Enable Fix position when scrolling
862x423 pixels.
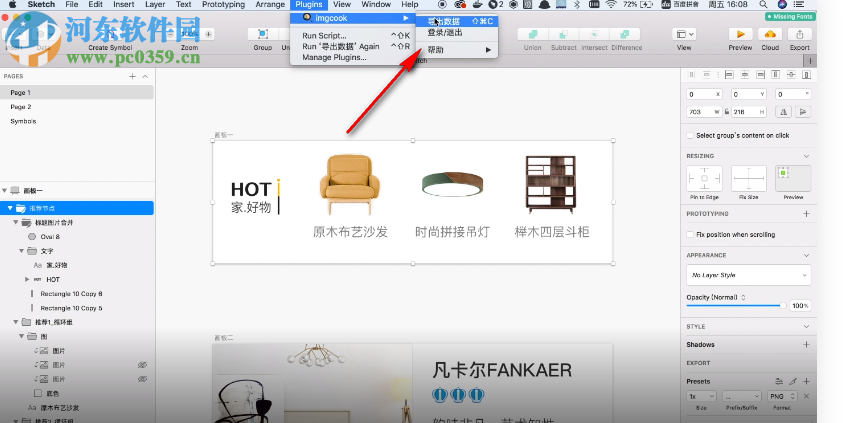(x=690, y=234)
